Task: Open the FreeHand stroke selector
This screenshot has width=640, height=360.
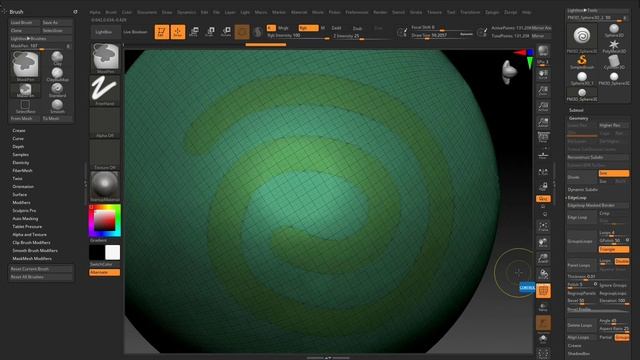Action: (105, 91)
